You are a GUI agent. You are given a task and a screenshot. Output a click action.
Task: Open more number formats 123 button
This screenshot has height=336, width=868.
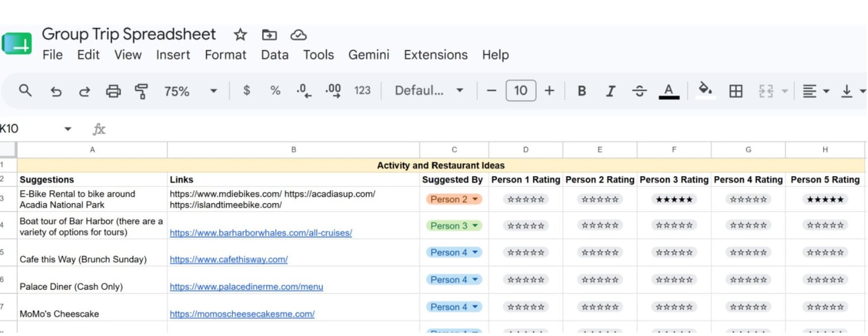coord(362,90)
